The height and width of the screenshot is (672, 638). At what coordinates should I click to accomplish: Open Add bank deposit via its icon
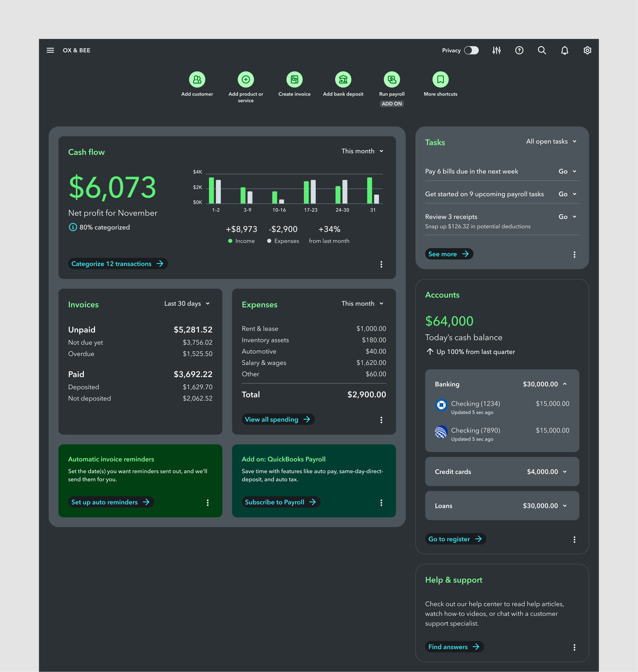[x=343, y=79]
